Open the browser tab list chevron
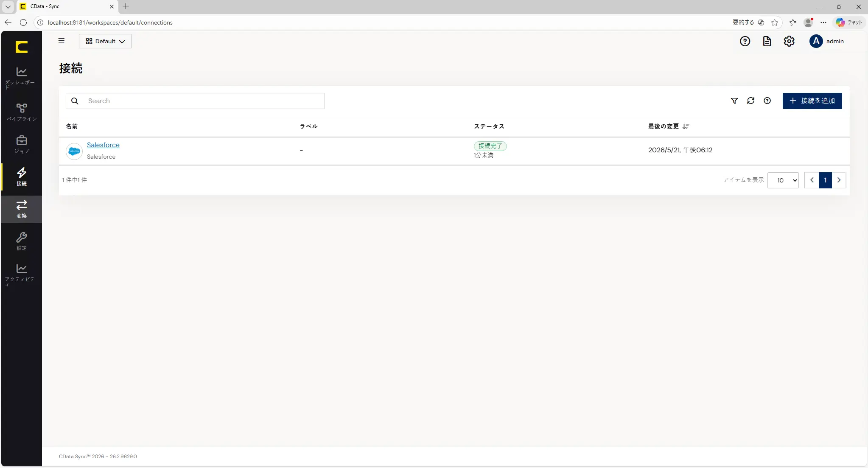The width and height of the screenshot is (868, 468). tap(8, 6)
